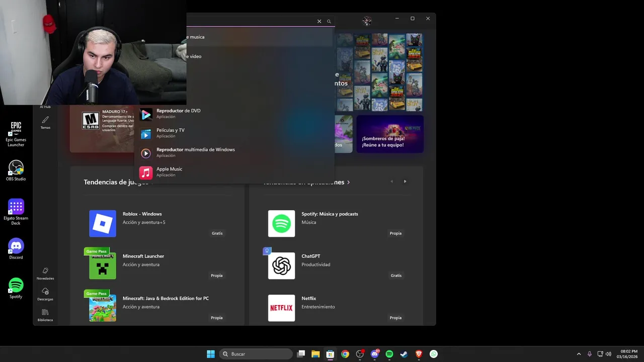Open Biblioteca in the Store sidebar
644x362 pixels.
(x=45, y=315)
